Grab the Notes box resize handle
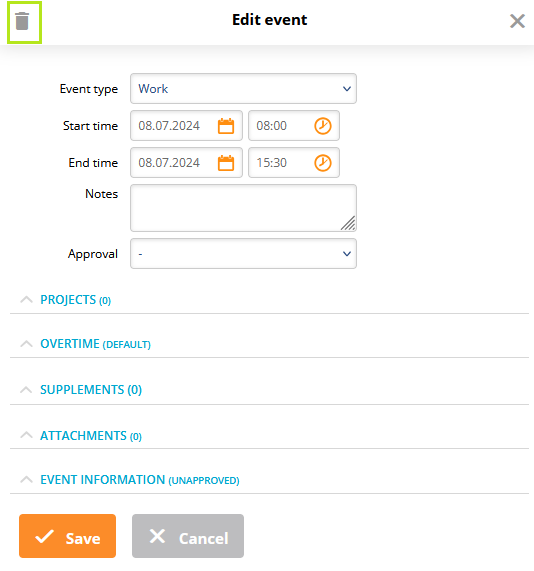The image size is (534, 571). click(x=348, y=223)
